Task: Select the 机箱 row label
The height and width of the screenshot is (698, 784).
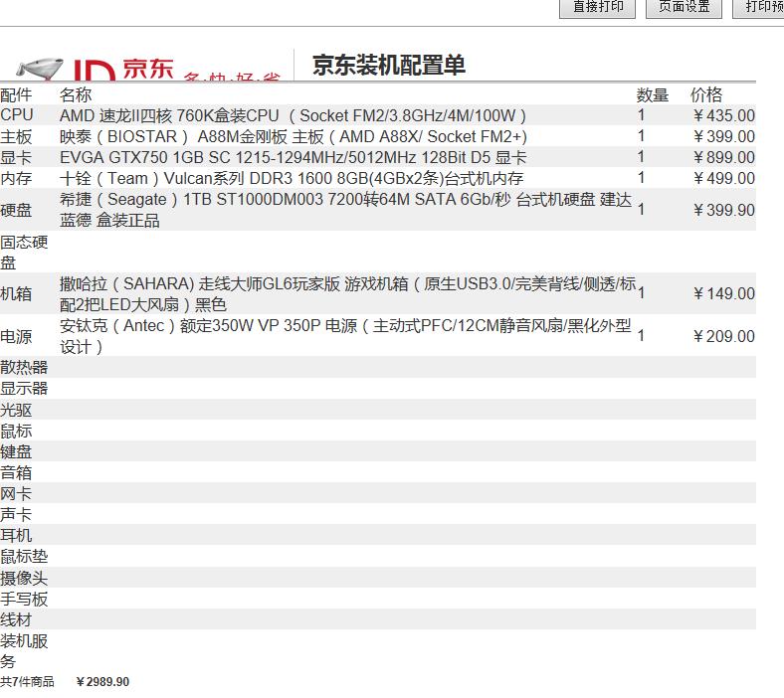Action: (x=16, y=293)
